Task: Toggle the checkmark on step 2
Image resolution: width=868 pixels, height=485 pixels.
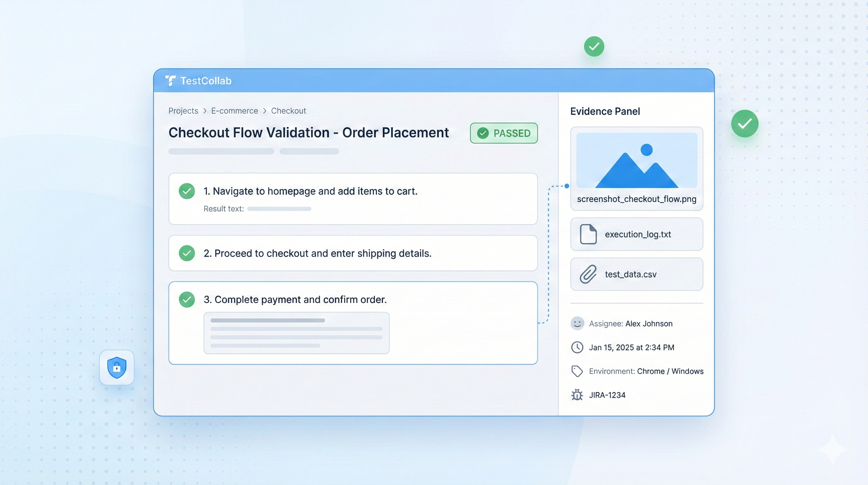Action: tap(187, 253)
